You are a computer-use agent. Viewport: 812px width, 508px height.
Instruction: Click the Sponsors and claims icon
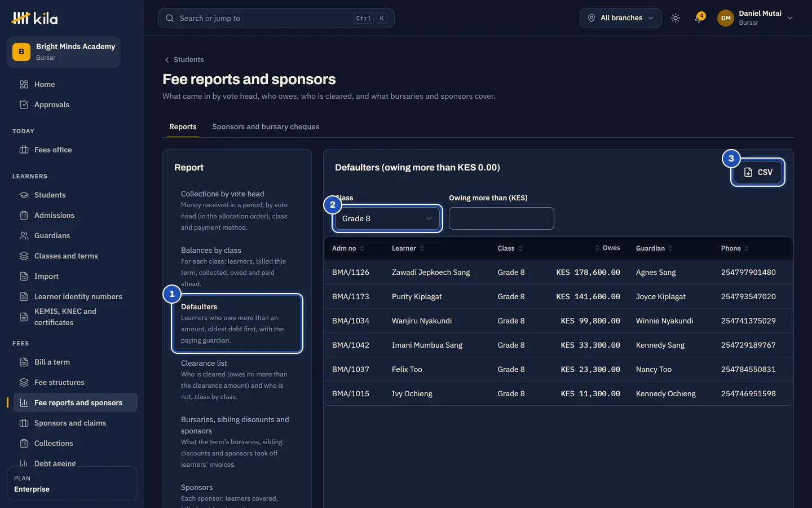point(24,423)
